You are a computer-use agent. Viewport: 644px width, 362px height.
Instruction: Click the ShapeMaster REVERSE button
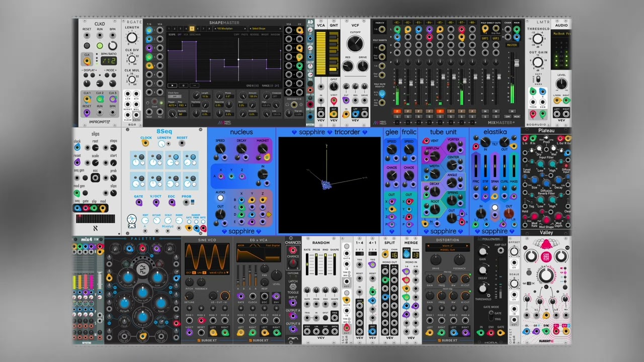[255, 35]
